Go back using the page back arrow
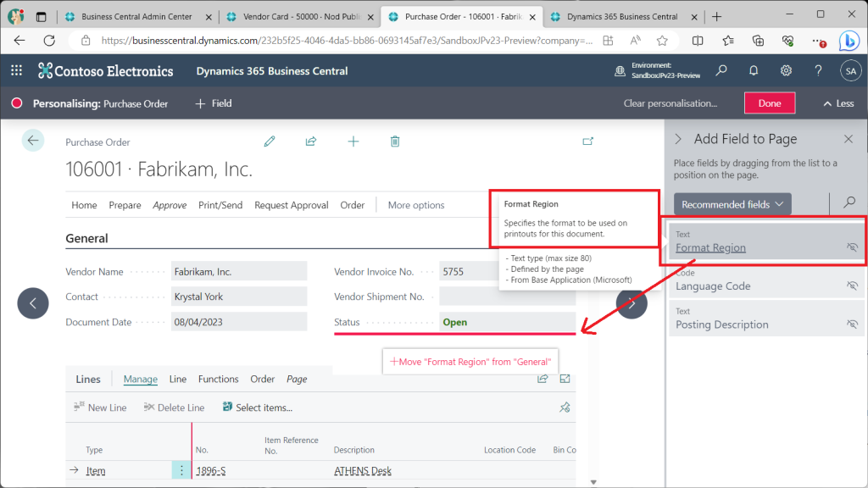The width and height of the screenshot is (868, 488). 33,141
